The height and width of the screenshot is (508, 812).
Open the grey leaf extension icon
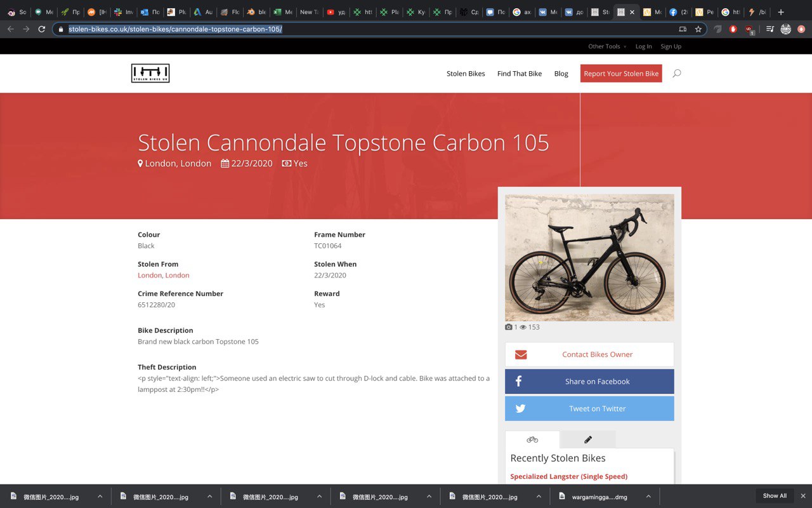coord(717,29)
